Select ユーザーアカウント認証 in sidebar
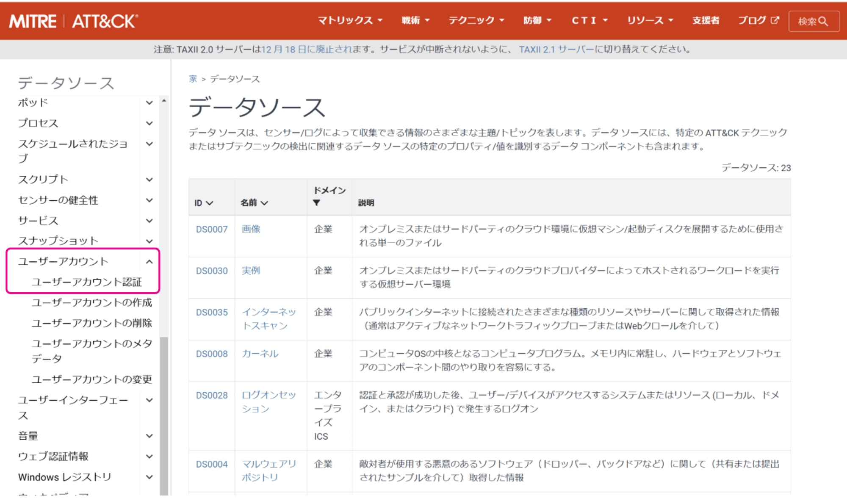This screenshot has width=847, height=504. click(x=87, y=282)
